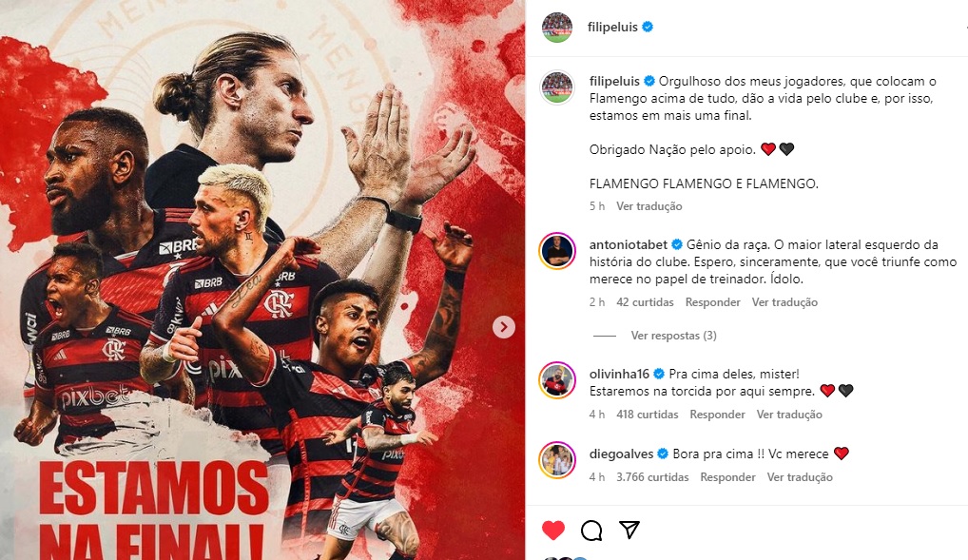
Task: View 42 curtidas on antoniotabet comment
Action: coord(645,302)
